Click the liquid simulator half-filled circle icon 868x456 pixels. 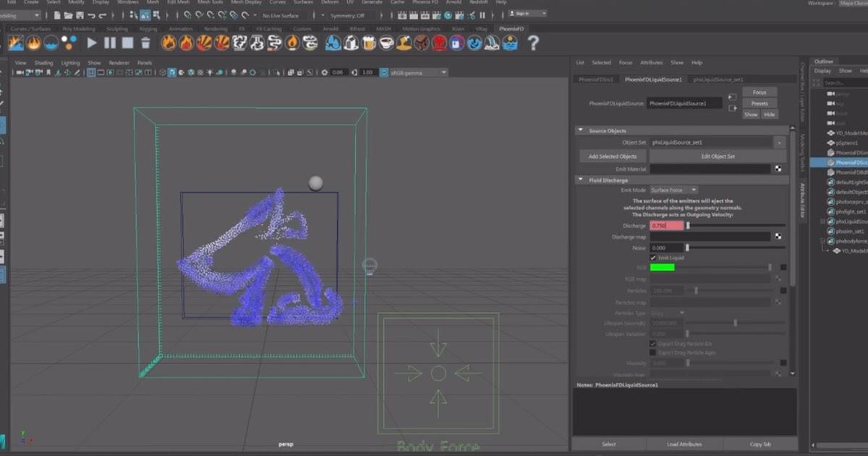pyautogui.click(x=51, y=43)
